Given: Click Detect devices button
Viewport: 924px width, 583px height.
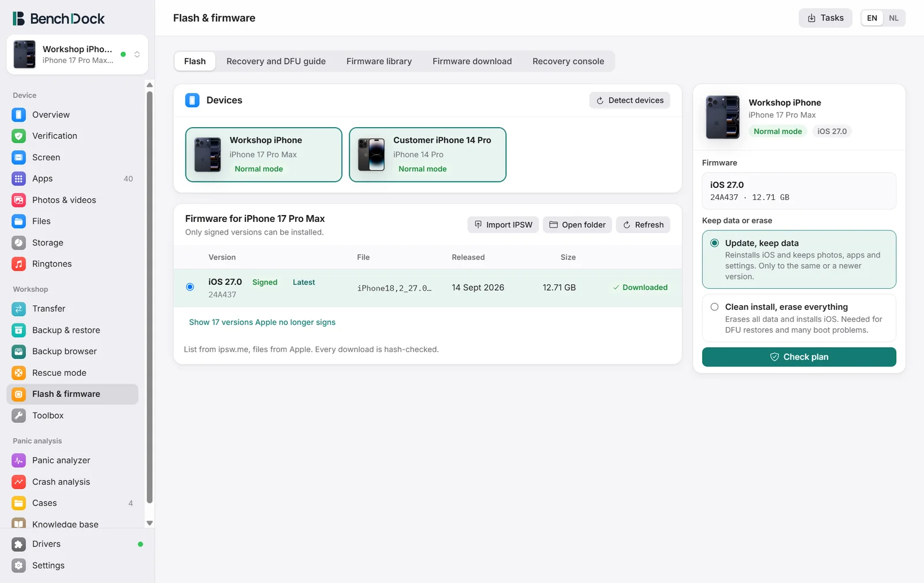Looking at the screenshot, I should click(x=629, y=100).
